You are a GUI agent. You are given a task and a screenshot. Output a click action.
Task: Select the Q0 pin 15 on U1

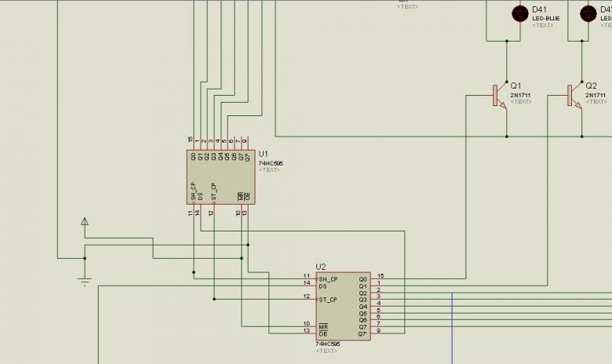point(192,144)
